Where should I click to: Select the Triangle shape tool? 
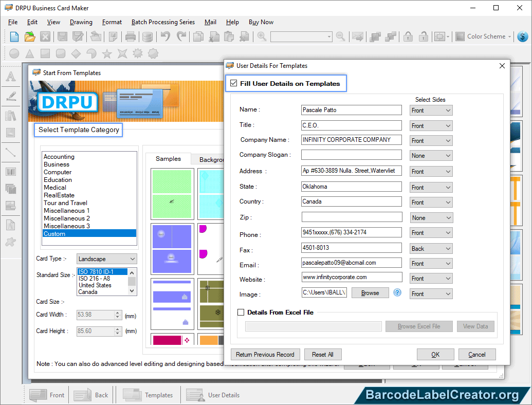pyautogui.click(x=30, y=53)
